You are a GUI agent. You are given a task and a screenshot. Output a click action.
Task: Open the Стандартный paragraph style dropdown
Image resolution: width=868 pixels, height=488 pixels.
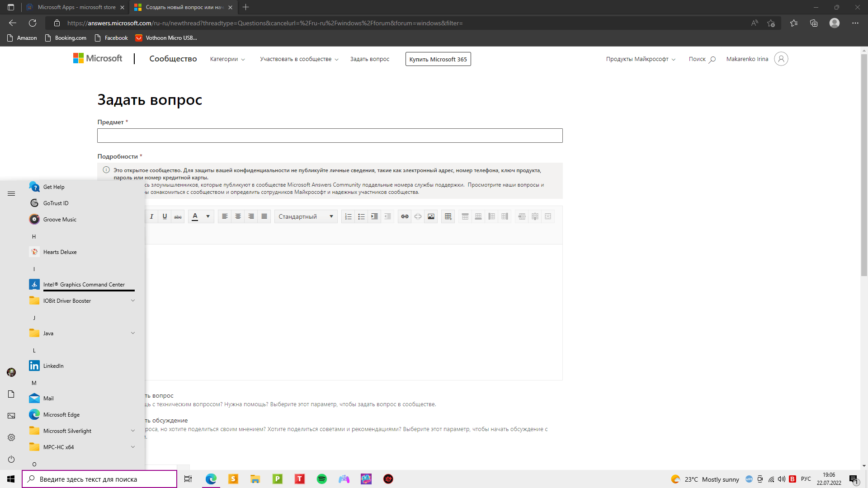tap(306, 216)
